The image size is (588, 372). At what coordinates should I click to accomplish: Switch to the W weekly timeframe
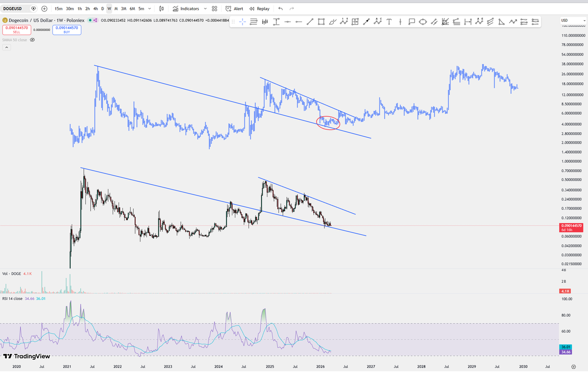109,8
